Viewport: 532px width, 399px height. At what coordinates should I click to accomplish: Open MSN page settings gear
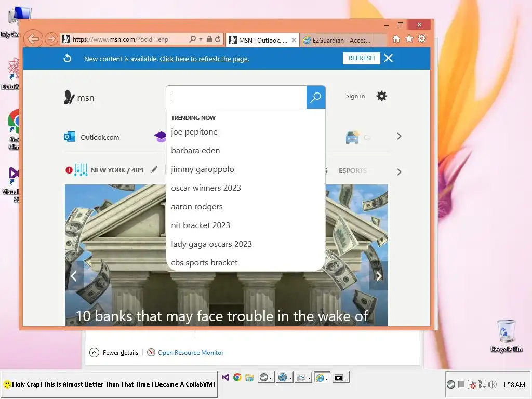(x=382, y=96)
